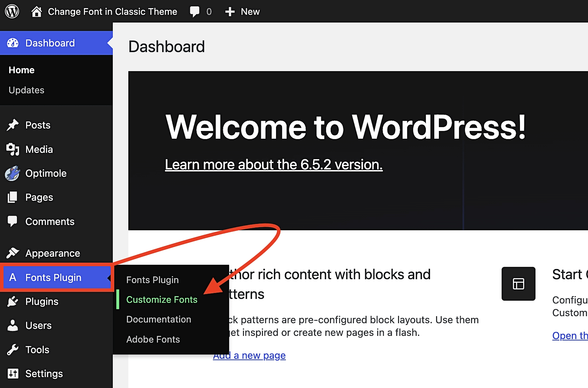Click the Media camera-music icon
This screenshot has height=388, width=588.
(13, 149)
